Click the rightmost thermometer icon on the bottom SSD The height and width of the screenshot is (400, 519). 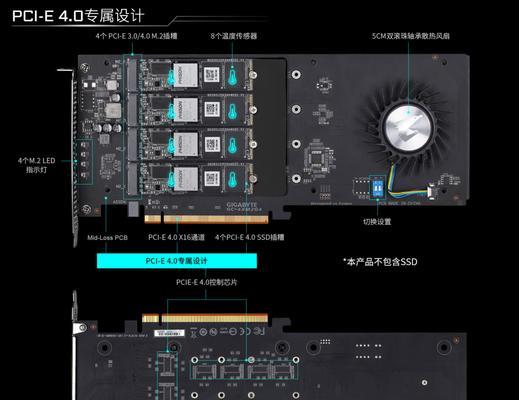(x=233, y=180)
